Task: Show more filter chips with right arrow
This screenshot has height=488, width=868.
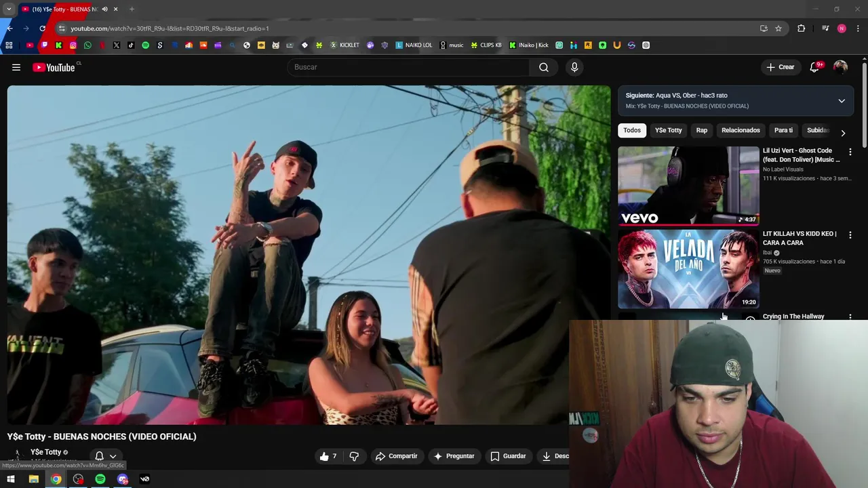Action: tap(843, 133)
